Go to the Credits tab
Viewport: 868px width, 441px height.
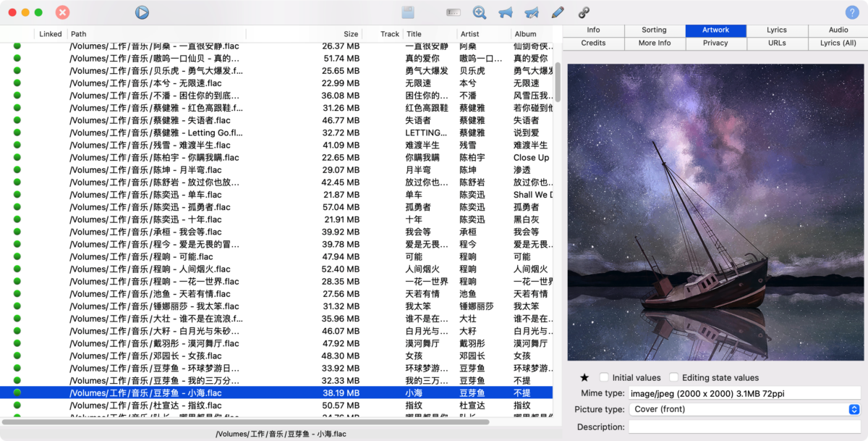[593, 43]
